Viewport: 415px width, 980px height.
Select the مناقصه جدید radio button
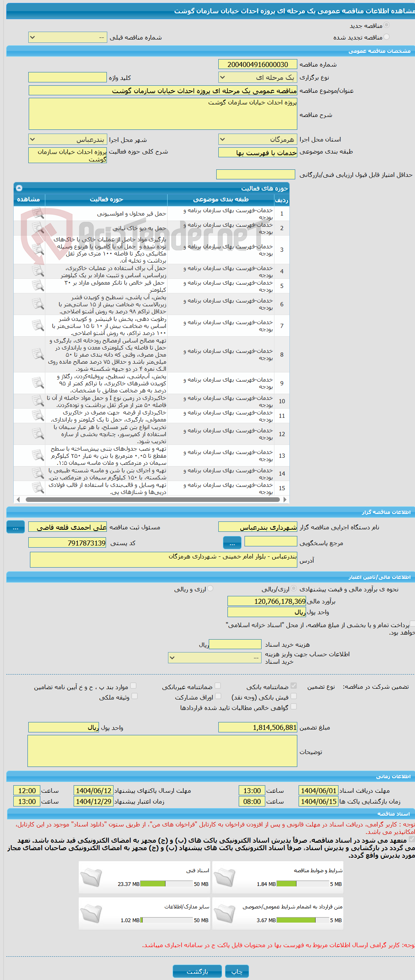[387, 25]
